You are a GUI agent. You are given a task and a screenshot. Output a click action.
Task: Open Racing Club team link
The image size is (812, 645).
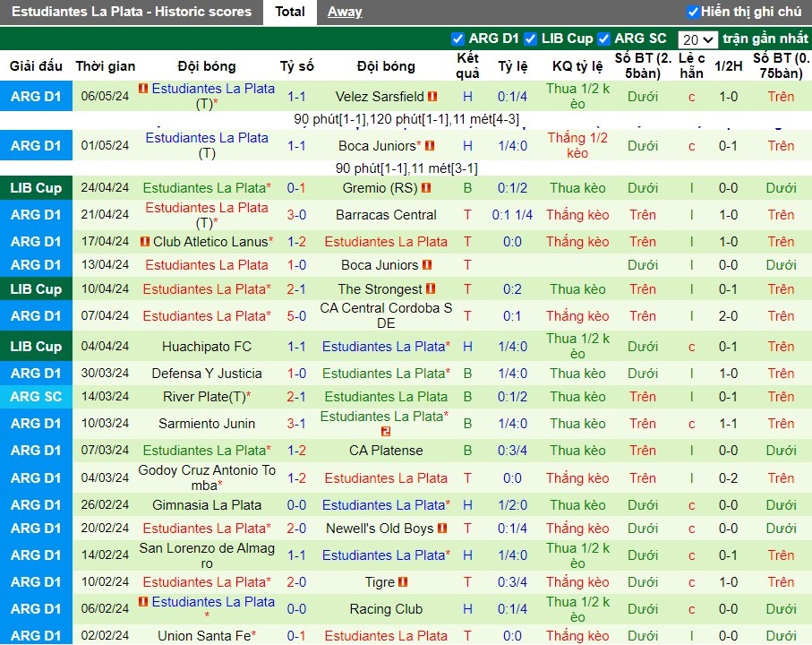[x=386, y=609]
